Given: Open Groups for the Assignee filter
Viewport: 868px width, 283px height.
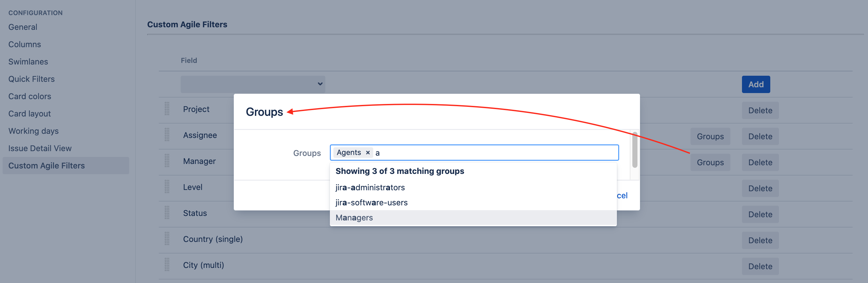Looking at the screenshot, I should pos(710,136).
